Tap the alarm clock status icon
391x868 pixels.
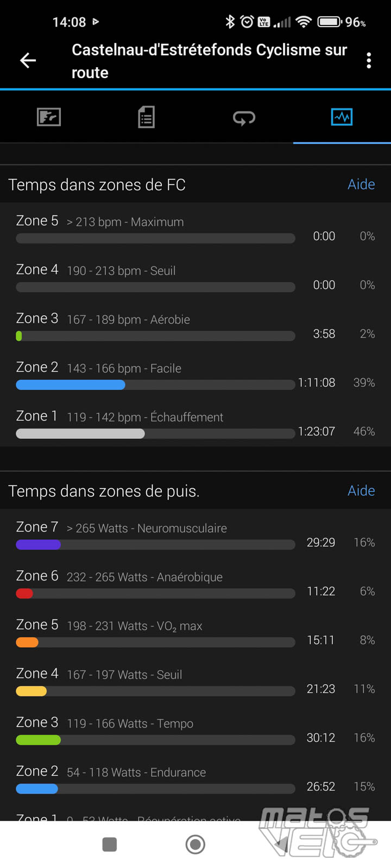pos(247,22)
